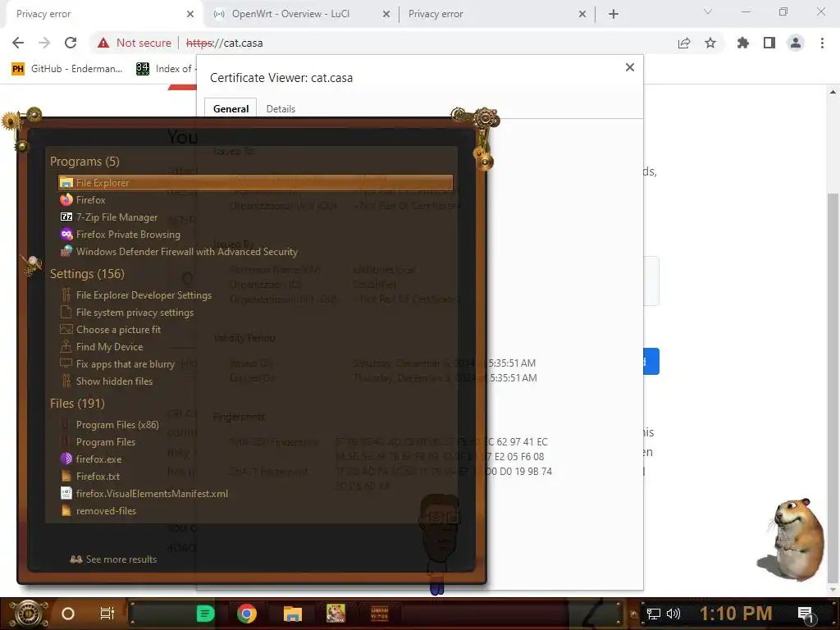Open clock showing 1:10 PM
Screen dimensions: 840x630
tap(736, 614)
